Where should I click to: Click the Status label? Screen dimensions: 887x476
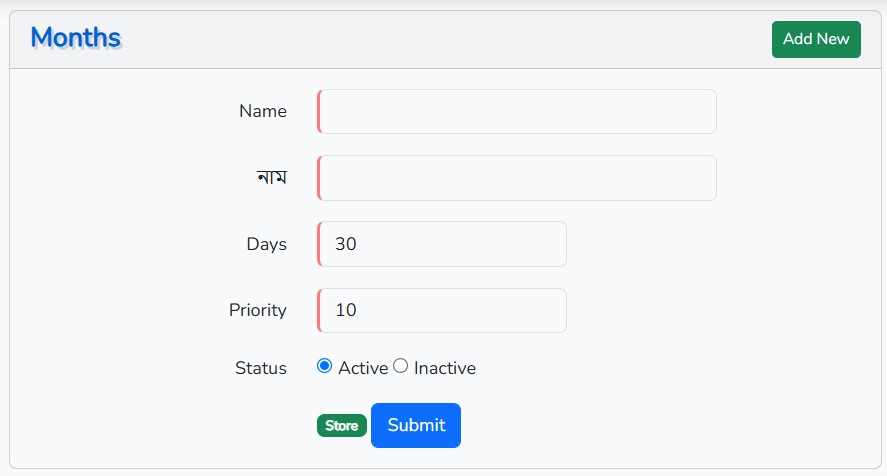point(261,368)
